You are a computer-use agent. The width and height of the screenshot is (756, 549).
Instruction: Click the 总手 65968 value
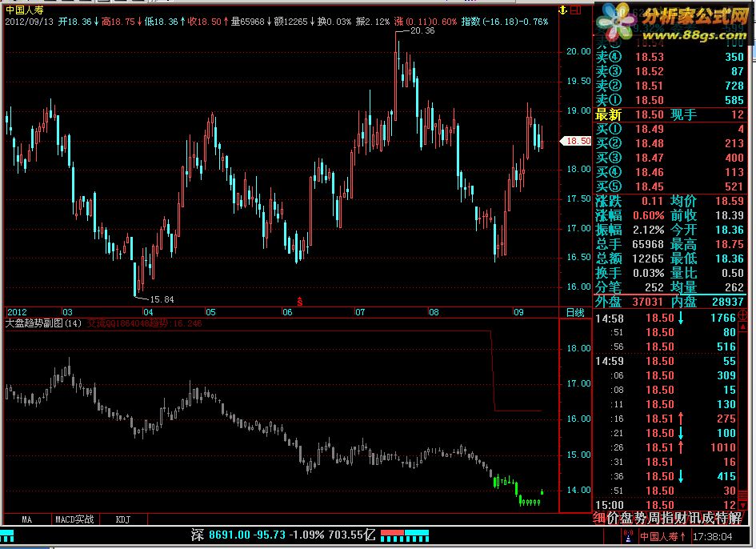[x=647, y=245]
